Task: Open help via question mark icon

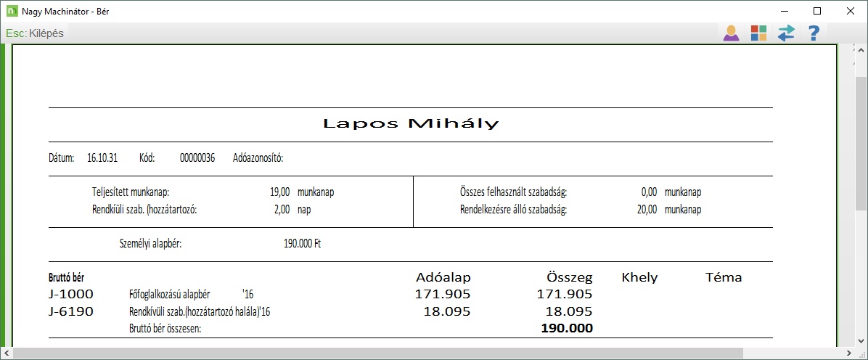Action: click(x=813, y=33)
